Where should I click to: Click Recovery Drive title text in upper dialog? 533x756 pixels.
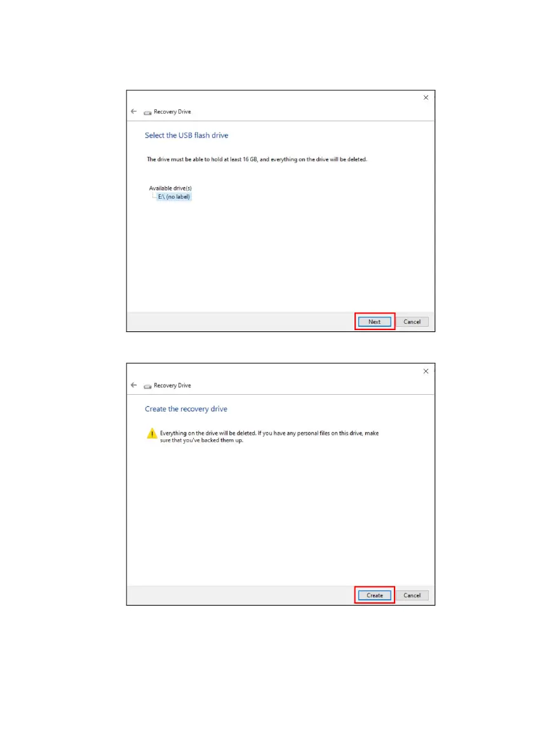tap(172, 112)
